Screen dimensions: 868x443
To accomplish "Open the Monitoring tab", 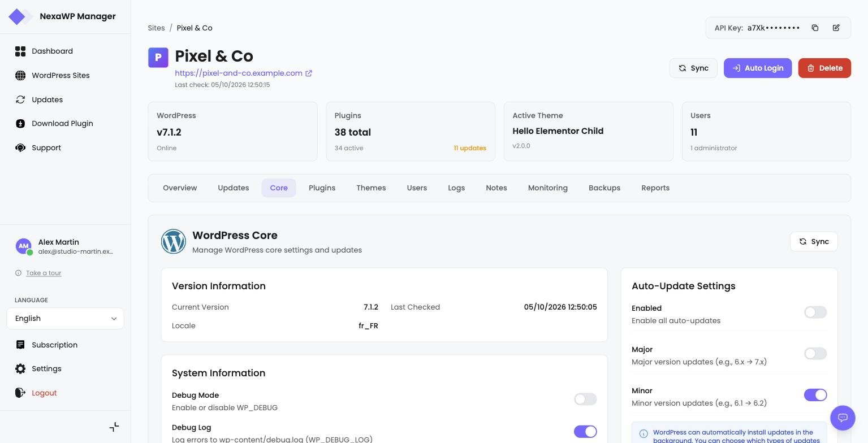I will pos(548,188).
